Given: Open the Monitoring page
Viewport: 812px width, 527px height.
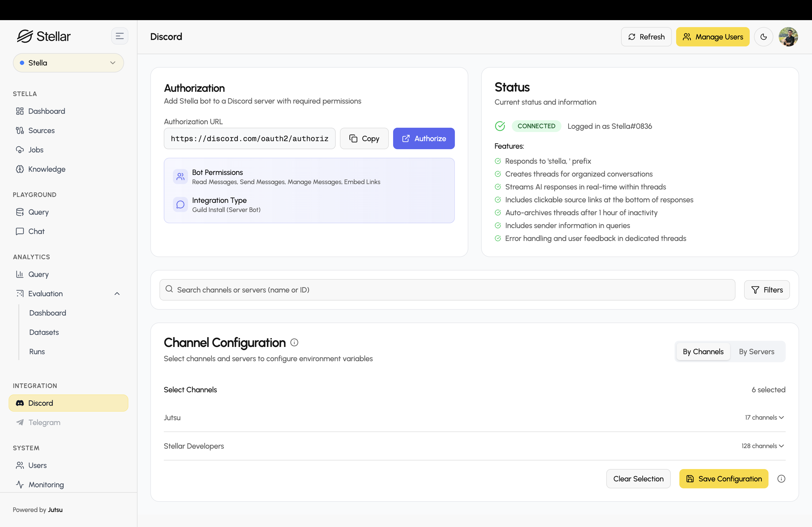Looking at the screenshot, I should (x=46, y=484).
